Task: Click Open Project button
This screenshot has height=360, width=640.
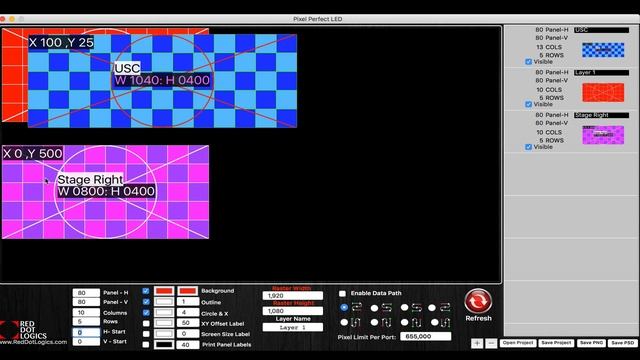Action: click(518, 343)
